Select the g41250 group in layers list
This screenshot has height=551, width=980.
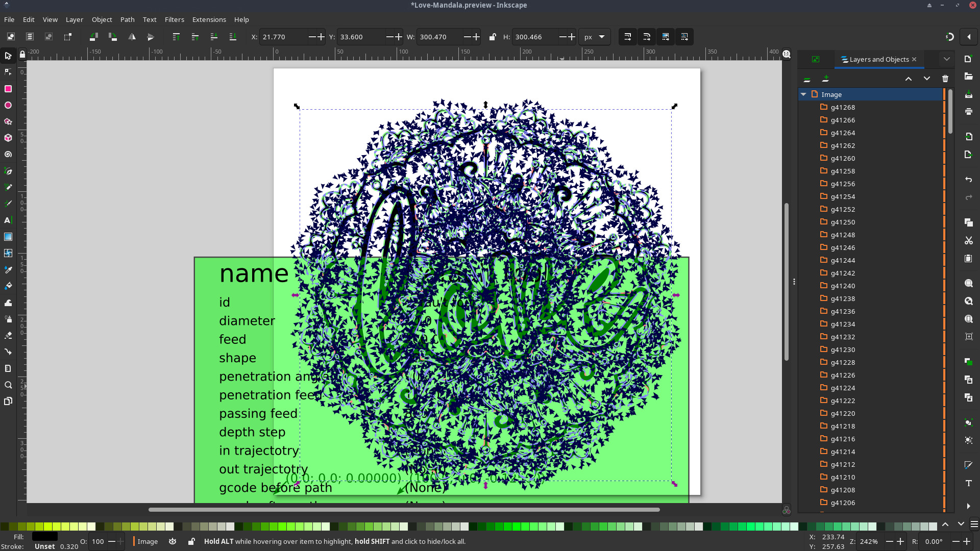(842, 222)
